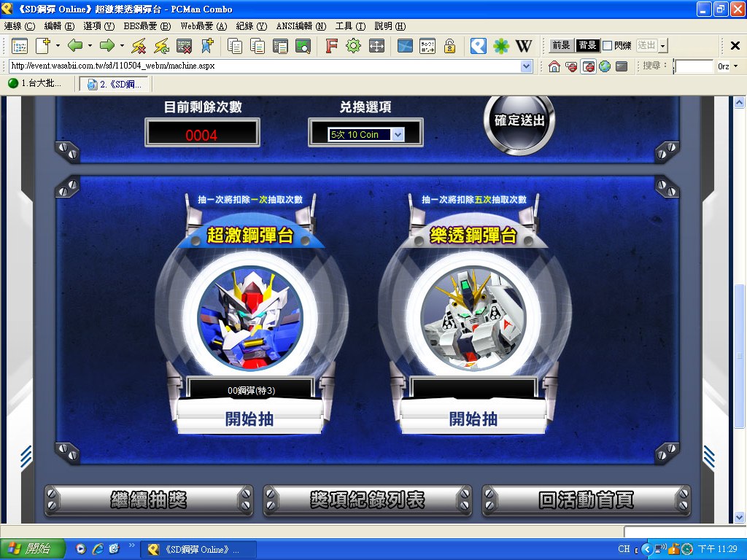747x560 pixels.
Task: Click the padlock lock icon
Action: (x=449, y=46)
